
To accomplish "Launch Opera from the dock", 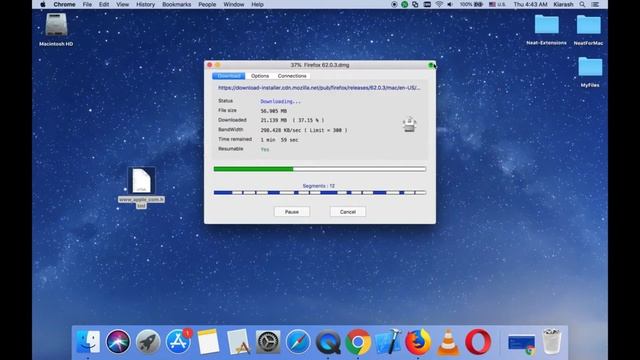I will point(478,342).
